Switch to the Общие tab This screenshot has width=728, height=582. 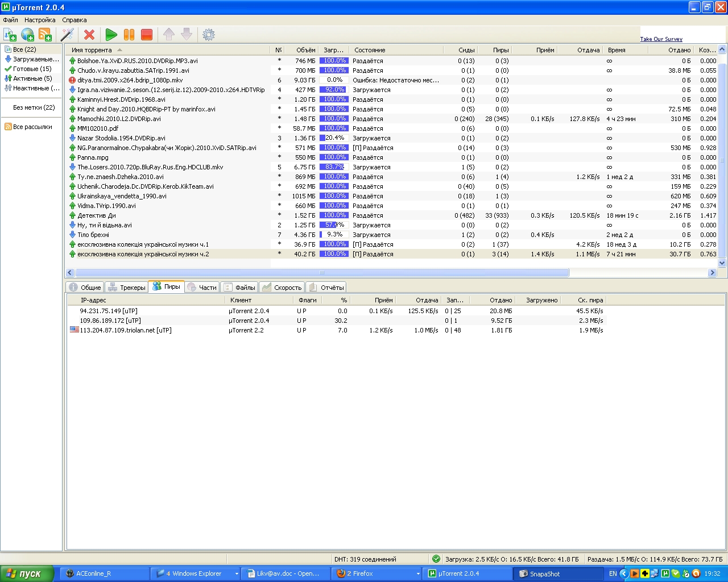(85, 287)
